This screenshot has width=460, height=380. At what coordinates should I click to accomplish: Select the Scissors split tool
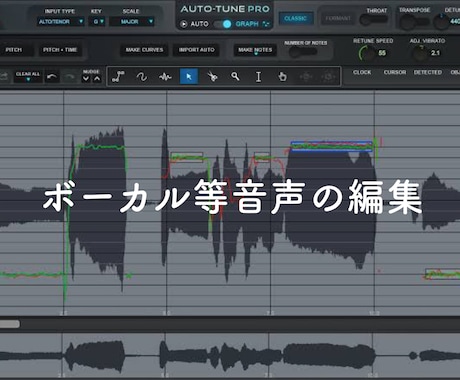212,77
